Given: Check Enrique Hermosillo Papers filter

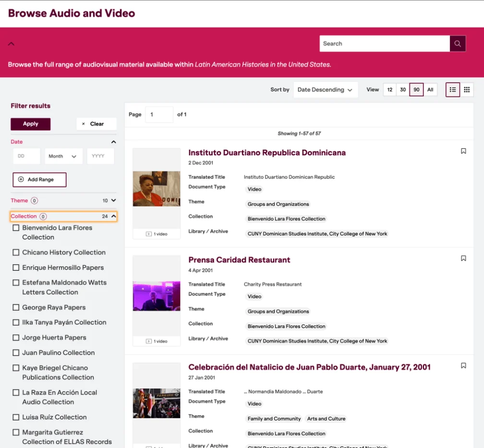Looking at the screenshot, I should click(x=16, y=267).
